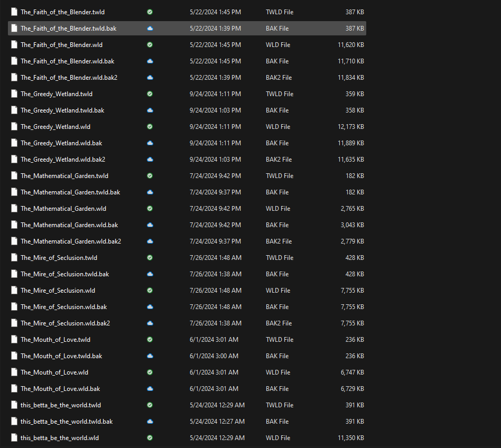This screenshot has height=448, width=501.
Task: Click the file icon of The_Greedy_Wetland.twld.bak
Action: pyautogui.click(x=14, y=110)
